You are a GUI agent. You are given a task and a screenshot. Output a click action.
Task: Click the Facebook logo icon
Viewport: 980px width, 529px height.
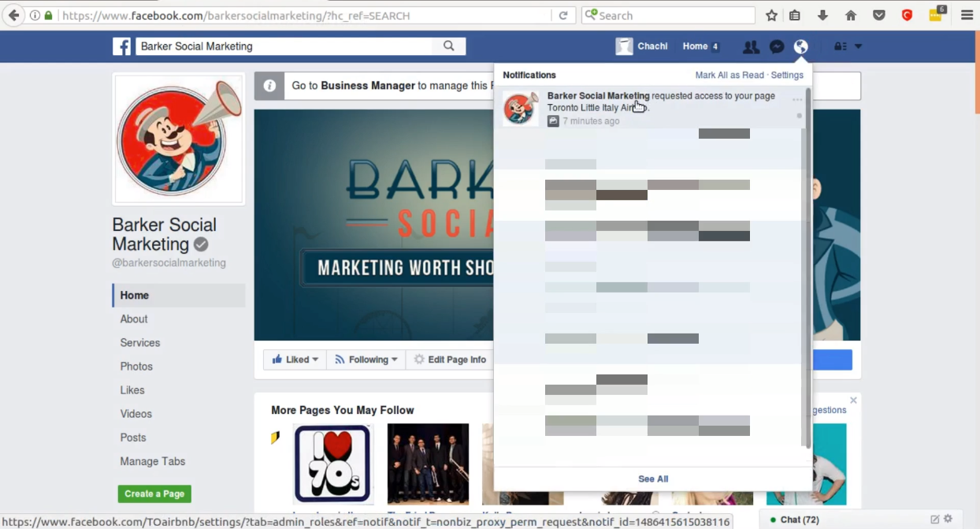pyautogui.click(x=122, y=47)
